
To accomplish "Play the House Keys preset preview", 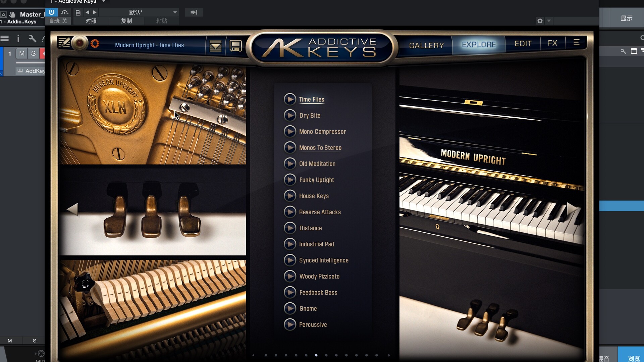I will click(x=290, y=196).
